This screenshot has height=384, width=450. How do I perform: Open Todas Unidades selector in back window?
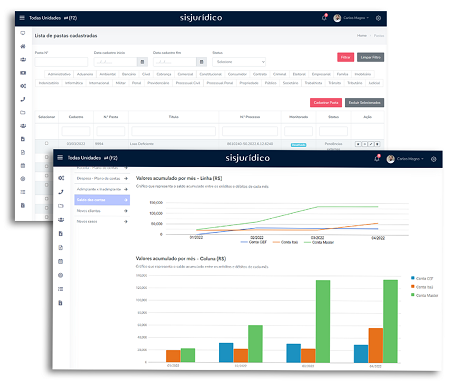pos(53,18)
